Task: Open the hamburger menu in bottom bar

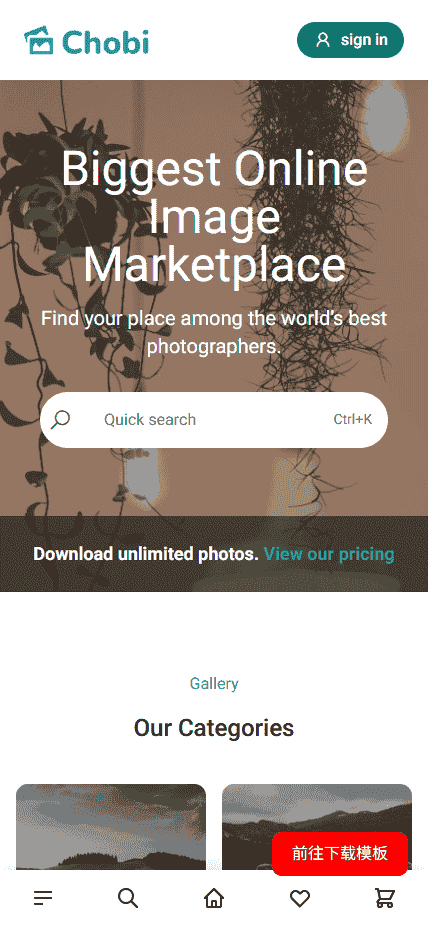Action: pos(43,898)
